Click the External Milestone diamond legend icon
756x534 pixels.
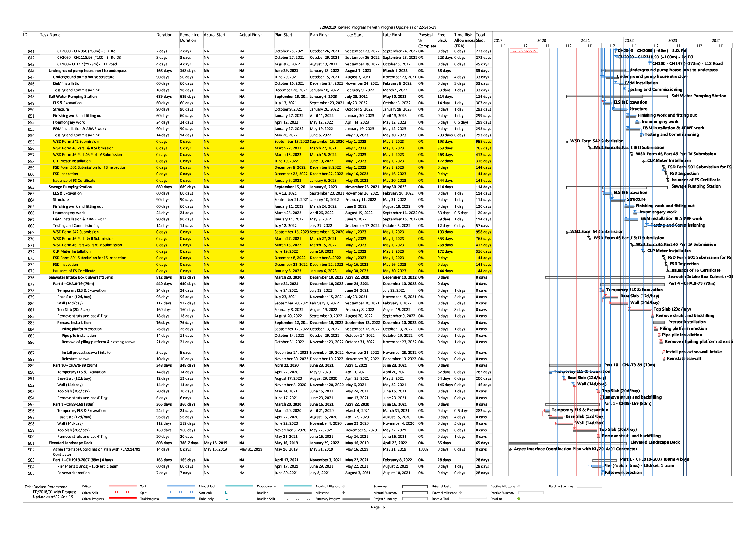pyautogui.click(x=460, y=493)
